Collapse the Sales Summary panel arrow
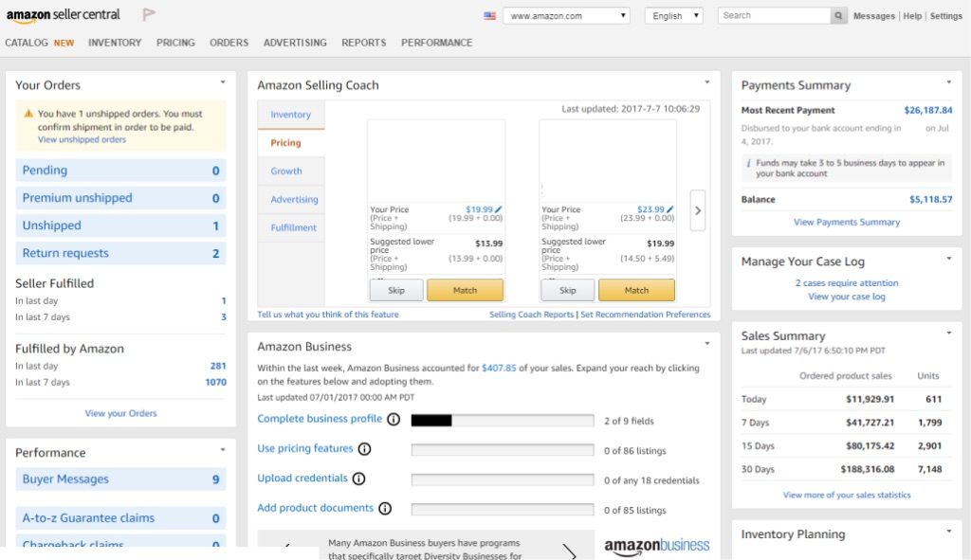Viewport: 971px width, 560px height. [x=948, y=333]
